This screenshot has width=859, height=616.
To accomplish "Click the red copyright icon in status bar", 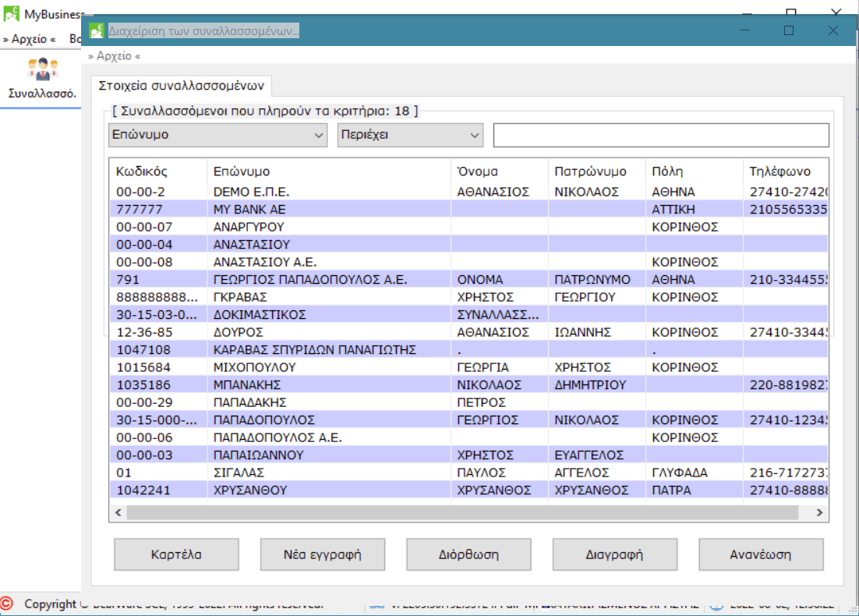I will click(8, 604).
